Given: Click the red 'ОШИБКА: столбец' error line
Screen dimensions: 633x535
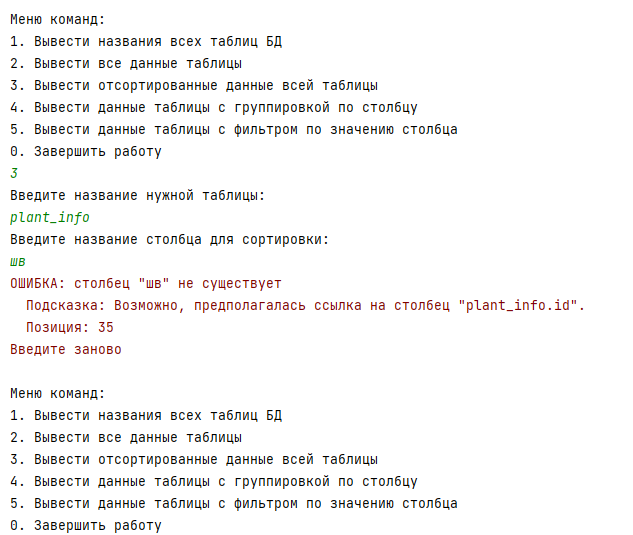Looking at the screenshot, I should click(146, 283).
